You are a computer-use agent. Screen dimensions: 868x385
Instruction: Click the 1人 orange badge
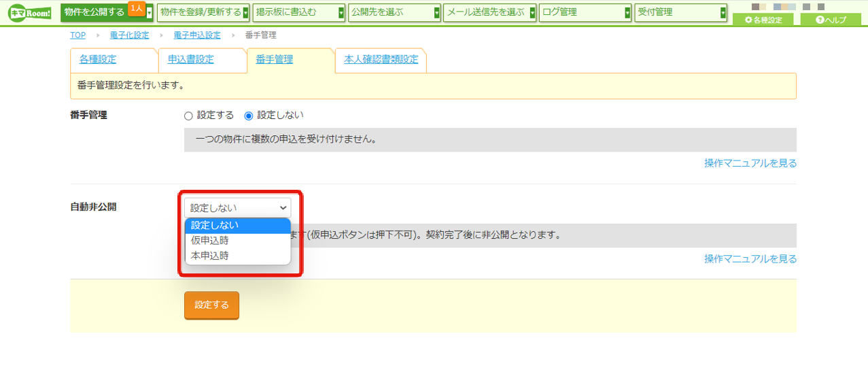pyautogui.click(x=137, y=7)
